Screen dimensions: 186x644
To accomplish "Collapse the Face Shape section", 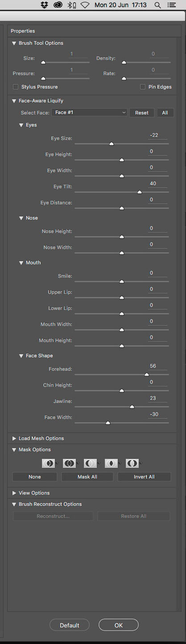I will [x=21, y=356].
